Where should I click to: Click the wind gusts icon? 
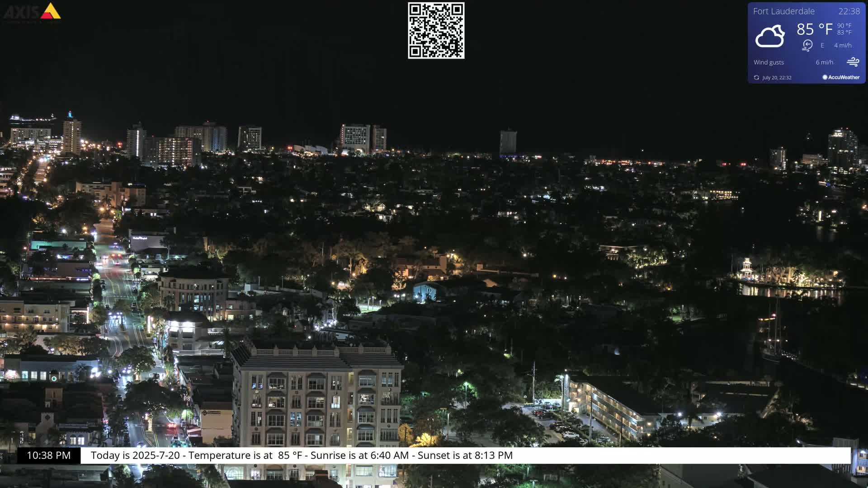(x=854, y=62)
